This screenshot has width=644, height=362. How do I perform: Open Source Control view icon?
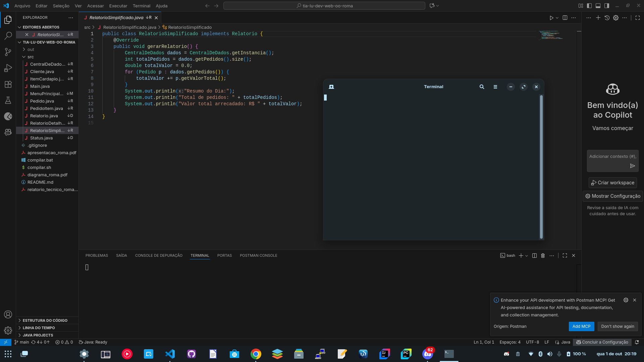[x=8, y=52]
